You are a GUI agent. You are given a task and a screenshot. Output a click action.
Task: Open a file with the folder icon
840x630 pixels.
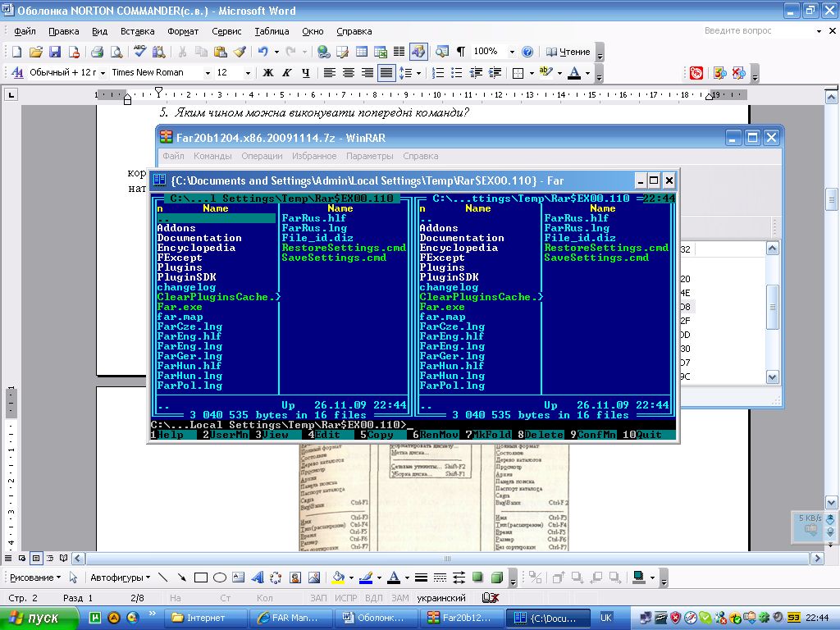(x=35, y=52)
